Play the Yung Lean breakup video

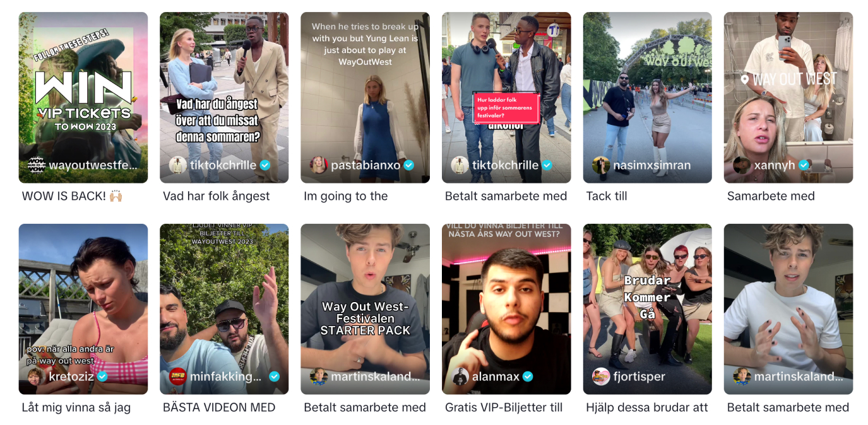pyautogui.click(x=365, y=98)
